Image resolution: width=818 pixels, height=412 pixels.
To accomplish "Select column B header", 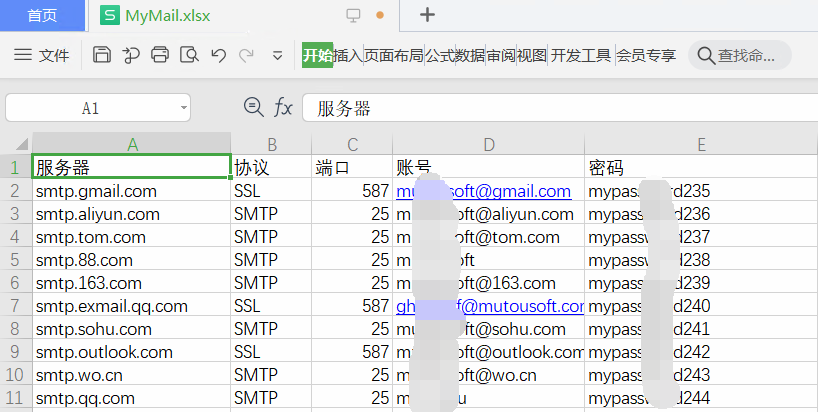I will [x=271, y=144].
